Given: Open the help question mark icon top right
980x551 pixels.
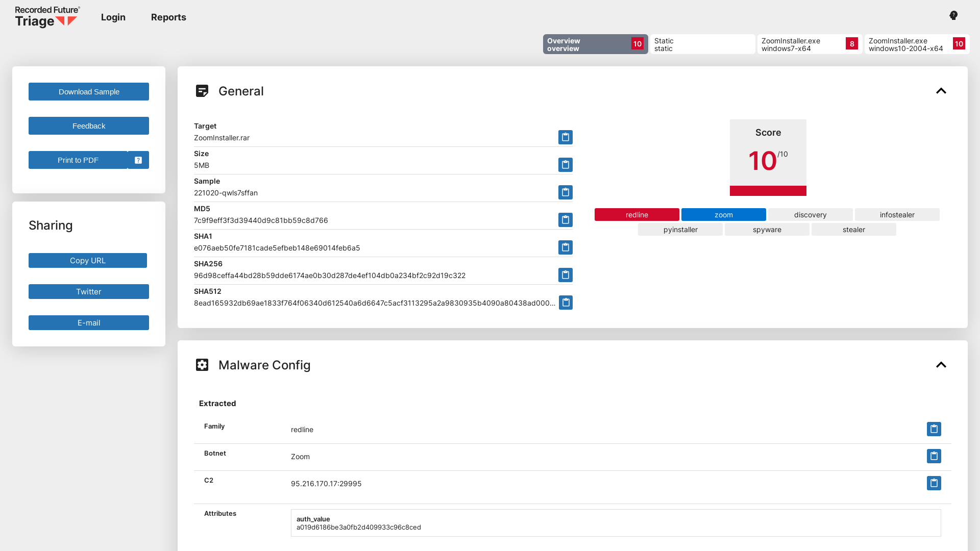Looking at the screenshot, I should [953, 15].
